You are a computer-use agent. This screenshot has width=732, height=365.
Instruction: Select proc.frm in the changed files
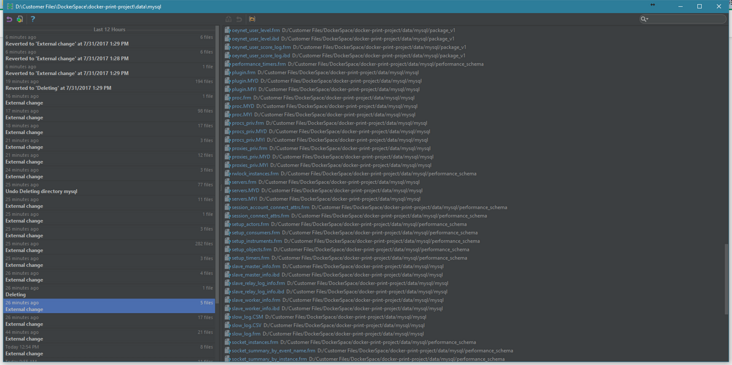click(241, 98)
